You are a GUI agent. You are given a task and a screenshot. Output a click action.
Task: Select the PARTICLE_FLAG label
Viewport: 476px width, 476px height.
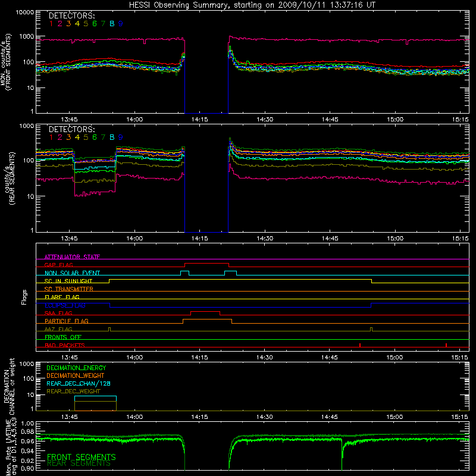coord(67,321)
